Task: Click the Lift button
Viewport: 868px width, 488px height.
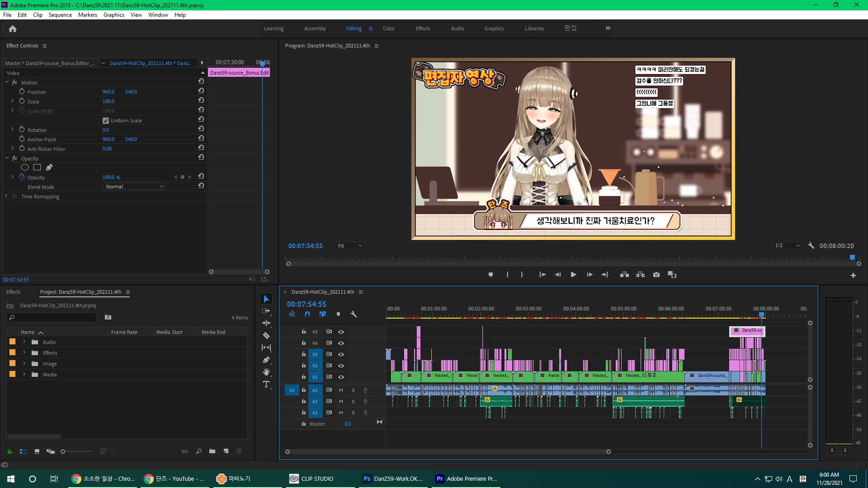Action: 624,275
